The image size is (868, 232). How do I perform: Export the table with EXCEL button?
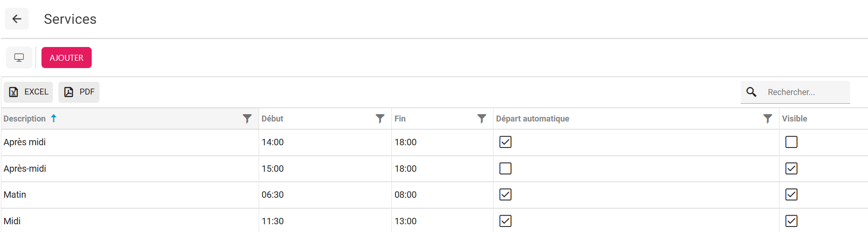point(29,92)
